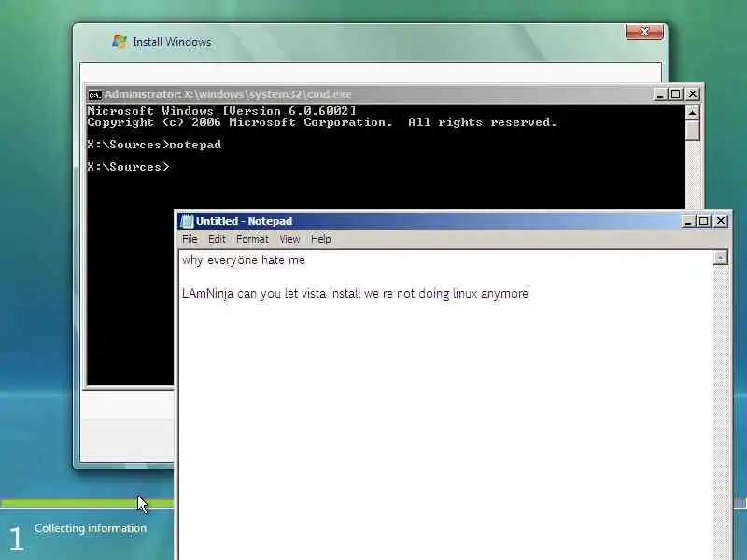Open the Notepad Format menu
747x560 pixels.
pos(252,239)
